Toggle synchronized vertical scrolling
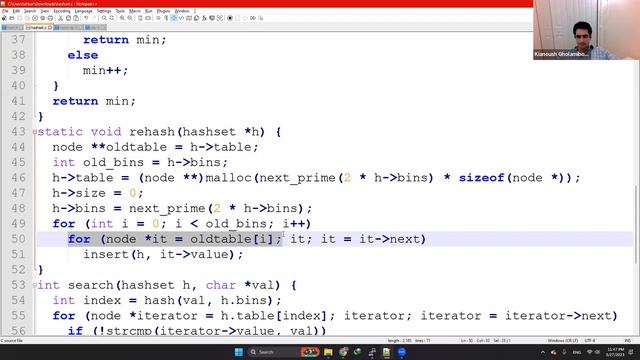 point(140,18)
